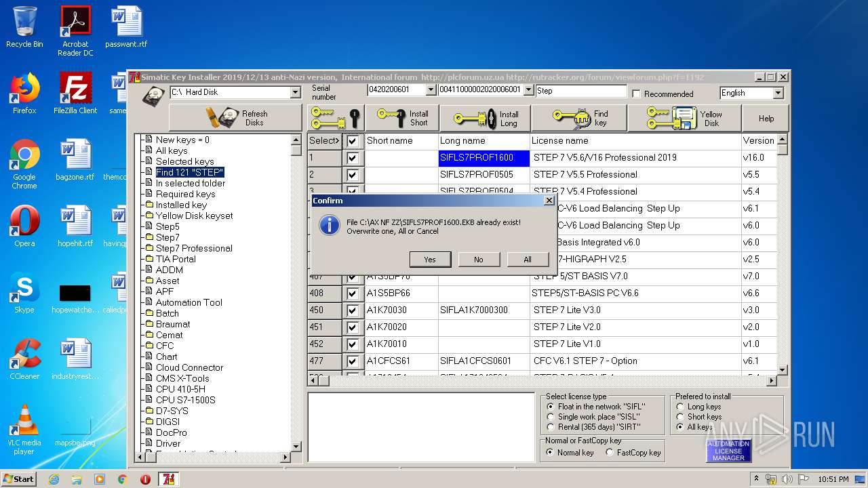Viewport: 868px width, 488px height.
Task: Uncheck row 1 SIFLS7PROF1600 checkbox
Action: pos(352,158)
